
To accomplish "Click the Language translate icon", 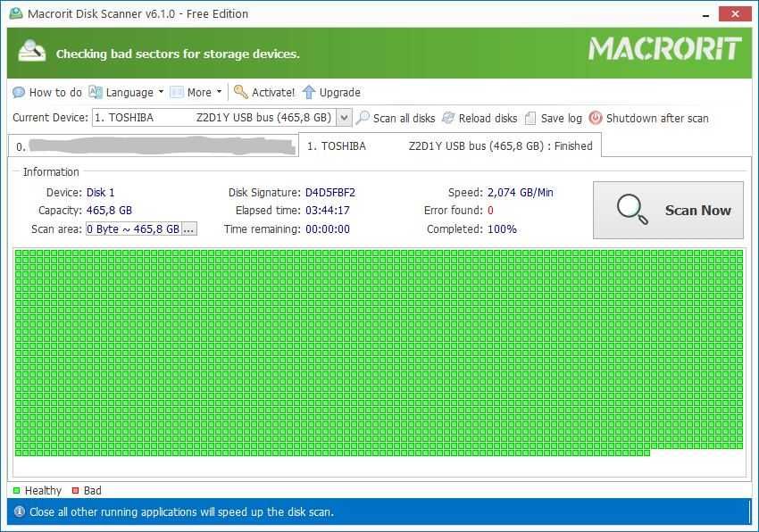I will [x=96, y=92].
